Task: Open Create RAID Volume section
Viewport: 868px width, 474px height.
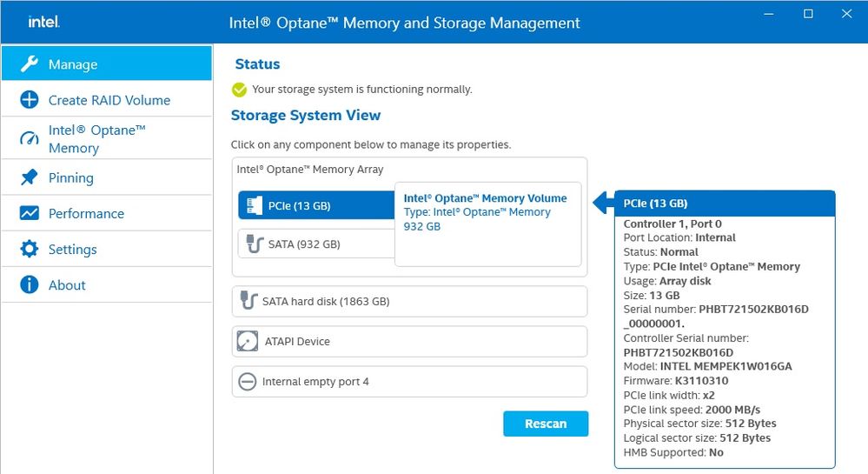Action: (107, 100)
